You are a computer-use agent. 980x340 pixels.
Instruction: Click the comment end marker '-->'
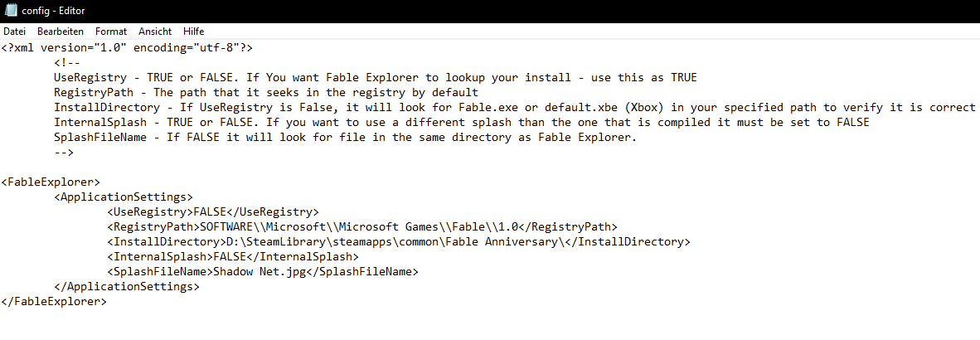[x=64, y=152]
